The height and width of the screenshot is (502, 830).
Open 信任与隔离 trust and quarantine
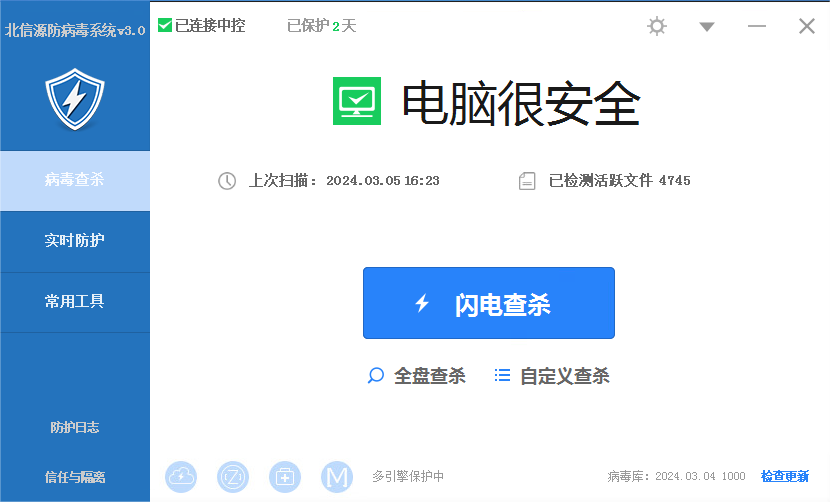(74, 477)
